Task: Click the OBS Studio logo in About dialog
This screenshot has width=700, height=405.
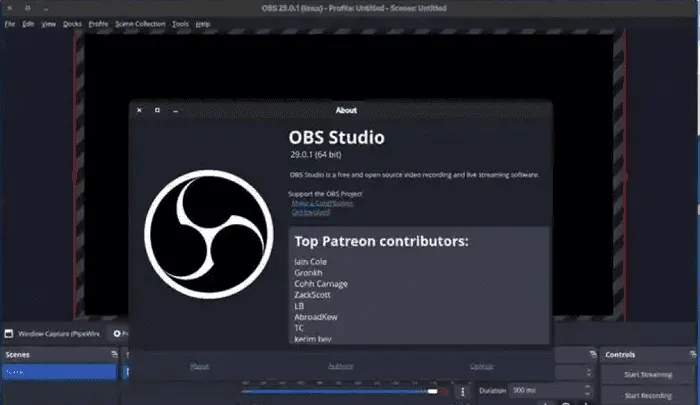Action: click(x=208, y=234)
